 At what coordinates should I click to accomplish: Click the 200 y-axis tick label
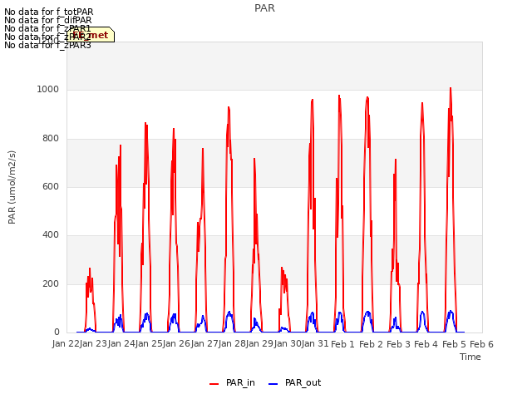click(x=51, y=284)
